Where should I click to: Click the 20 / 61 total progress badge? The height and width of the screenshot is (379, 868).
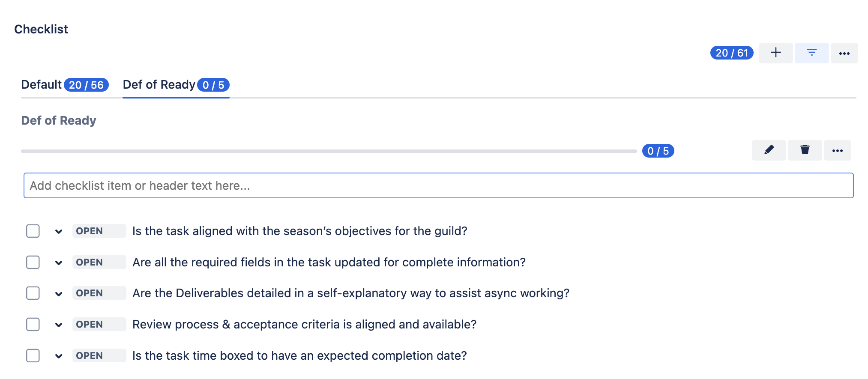point(731,53)
